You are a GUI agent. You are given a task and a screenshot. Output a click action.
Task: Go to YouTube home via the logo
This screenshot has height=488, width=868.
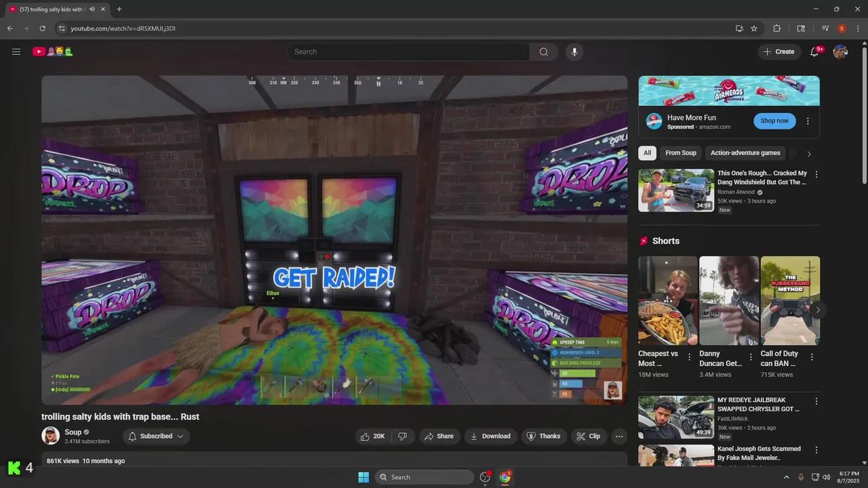pos(53,52)
